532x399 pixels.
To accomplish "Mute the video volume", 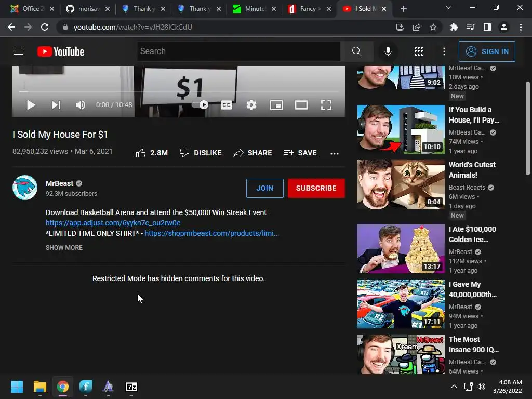I will (x=81, y=105).
